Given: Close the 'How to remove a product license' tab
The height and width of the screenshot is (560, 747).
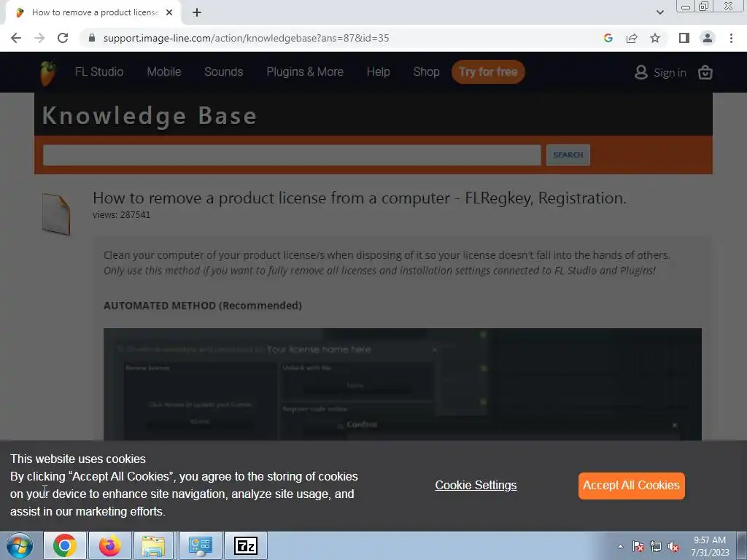Looking at the screenshot, I should point(169,13).
